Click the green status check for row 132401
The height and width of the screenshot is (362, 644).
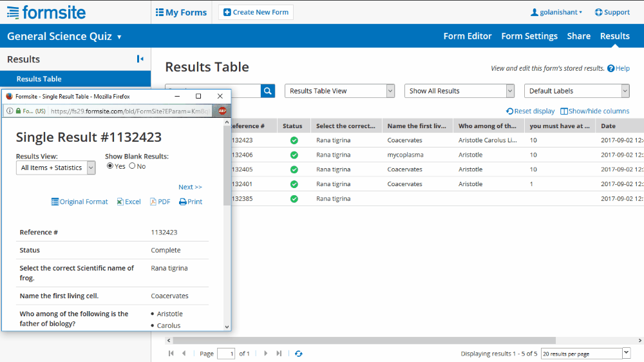[x=294, y=184]
